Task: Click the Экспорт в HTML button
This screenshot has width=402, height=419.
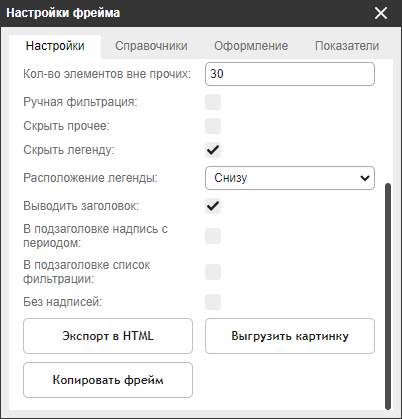Action: [x=108, y=336]
